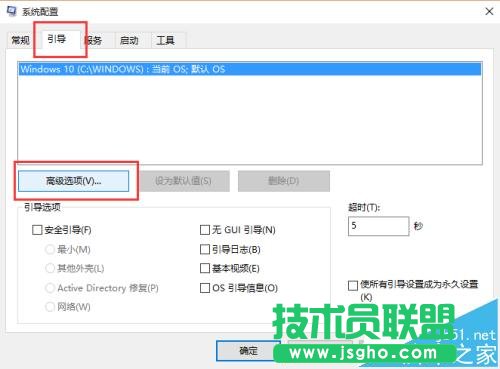Image resolution: width=500 pixels, height=369 pixels.
Task: Click the 系统配置 title bar icon
Action: 12,11
